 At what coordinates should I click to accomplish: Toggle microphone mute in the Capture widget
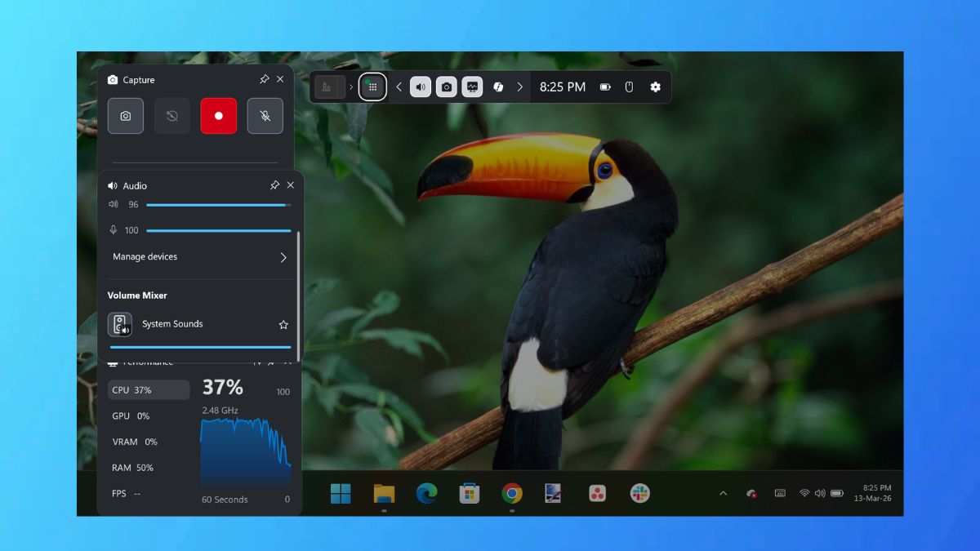265,115
